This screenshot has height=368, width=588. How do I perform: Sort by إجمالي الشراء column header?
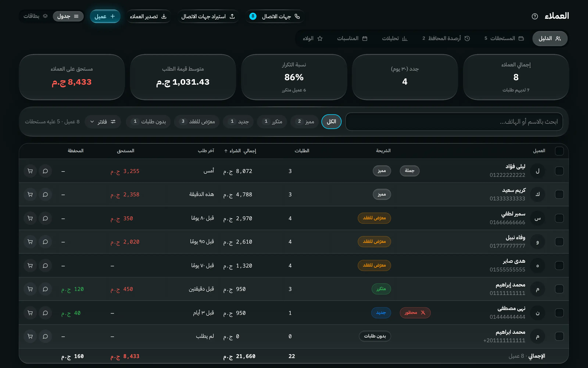click(x=240, y=151)
